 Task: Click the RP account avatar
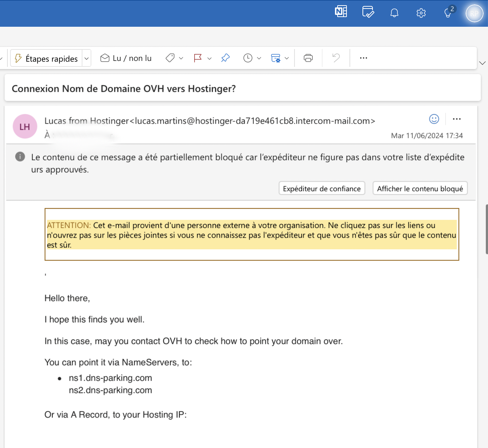[x=474, y=14]
